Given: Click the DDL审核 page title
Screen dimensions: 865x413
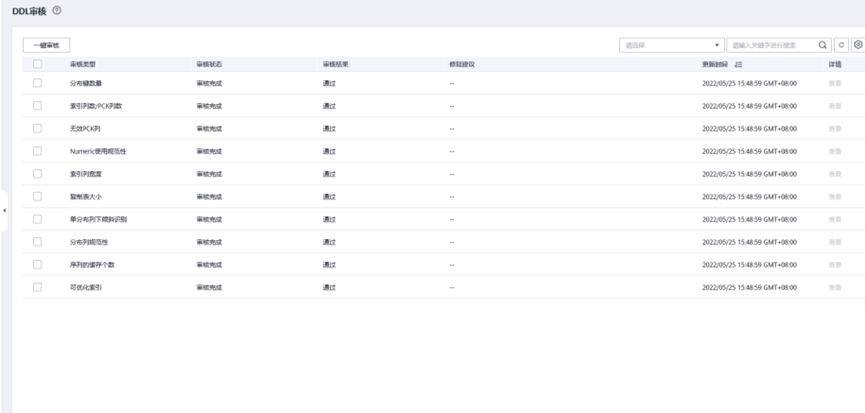Looking at the screenshot, I should [29, 11].
